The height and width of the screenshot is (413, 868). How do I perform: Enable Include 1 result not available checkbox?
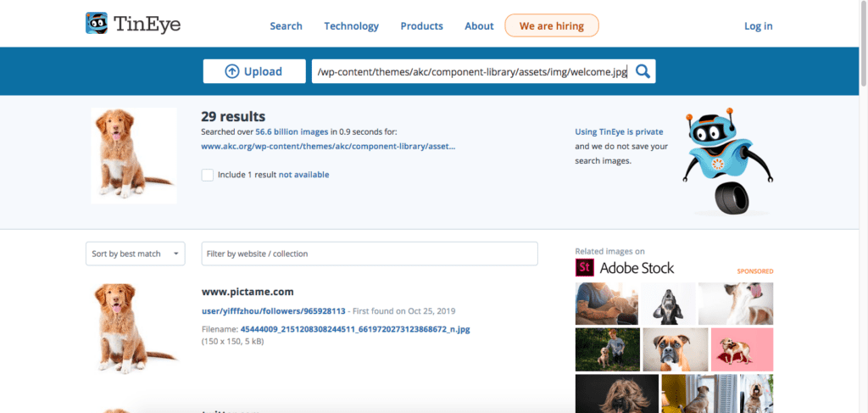pos(208,175)
